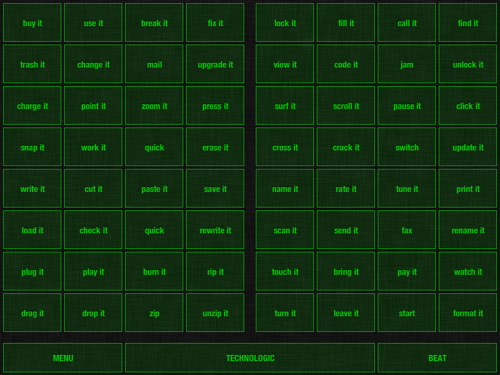500x375 pixels.
Task: Tap the 'scan it' pad
Action: coord(285,230)
